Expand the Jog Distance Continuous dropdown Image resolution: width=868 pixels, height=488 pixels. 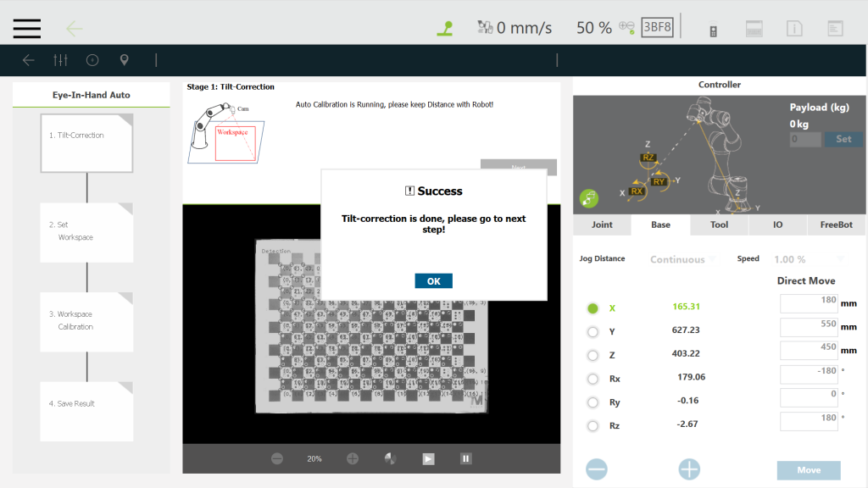682,259
